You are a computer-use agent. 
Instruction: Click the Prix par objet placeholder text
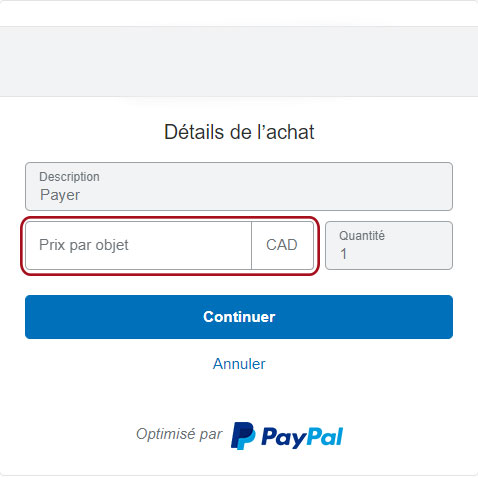click(x=84, y=245)
